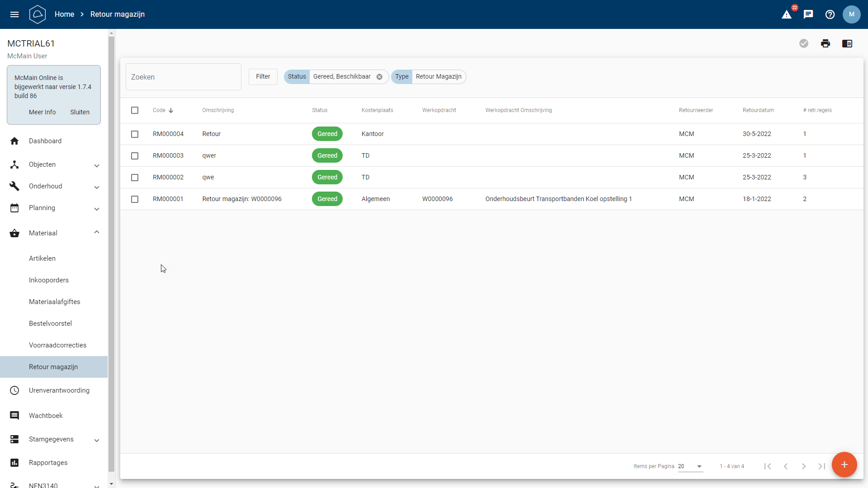Click the alerts warning triangle icon
The image size is (868, 488).
(x=787, y=14)
